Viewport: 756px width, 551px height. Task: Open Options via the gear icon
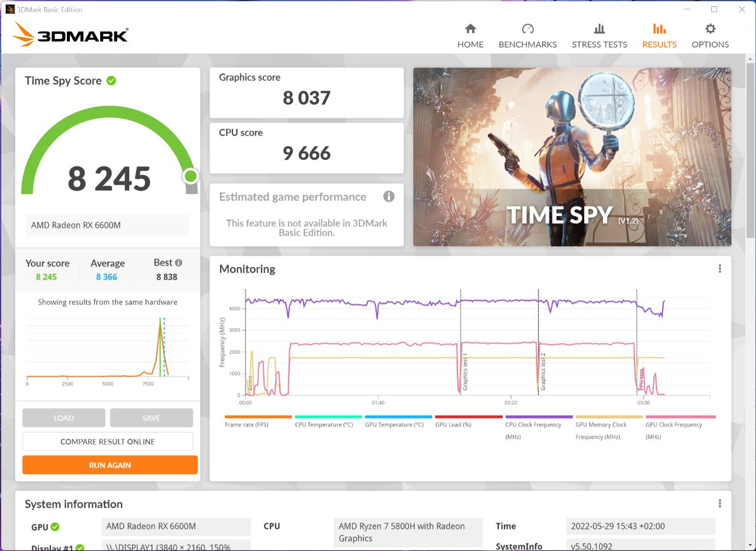pyautogui.click(x=710, y=29)
